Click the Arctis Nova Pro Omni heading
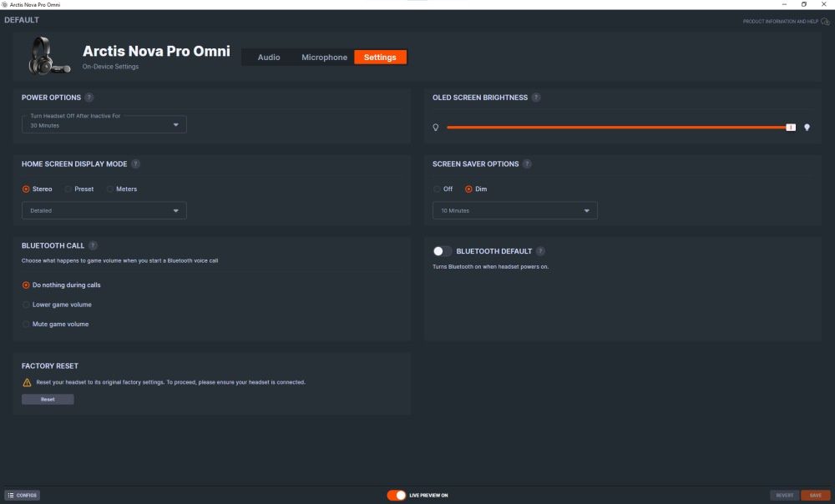This screenshot has width=835, height=504. coord(157,51)
